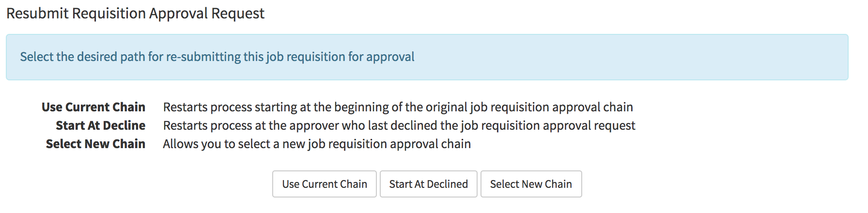Click the word "Resubmit" in page title

pos(38,14)
